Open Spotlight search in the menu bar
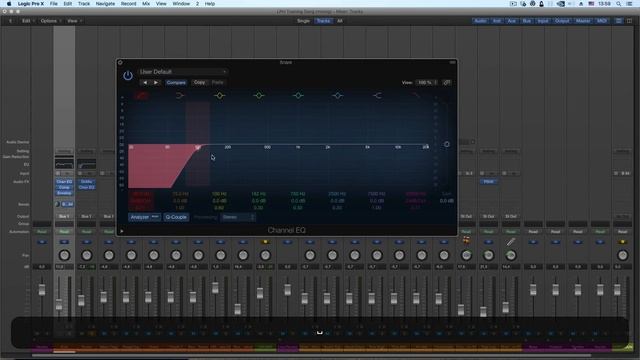Image resolution: width=640 pixels, height=360 pixels. (619, 4)
